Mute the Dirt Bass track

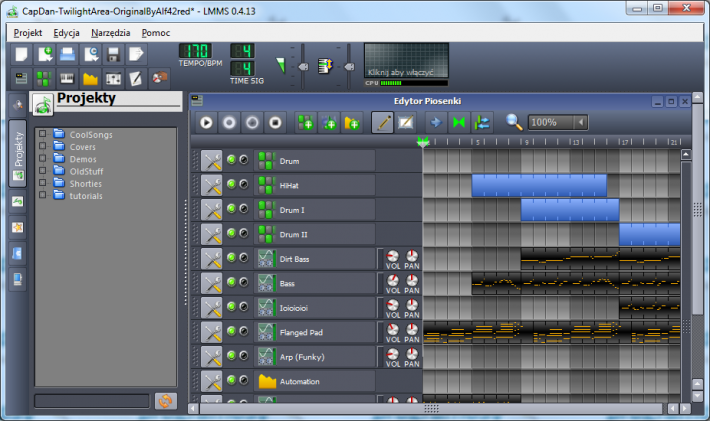231,258
